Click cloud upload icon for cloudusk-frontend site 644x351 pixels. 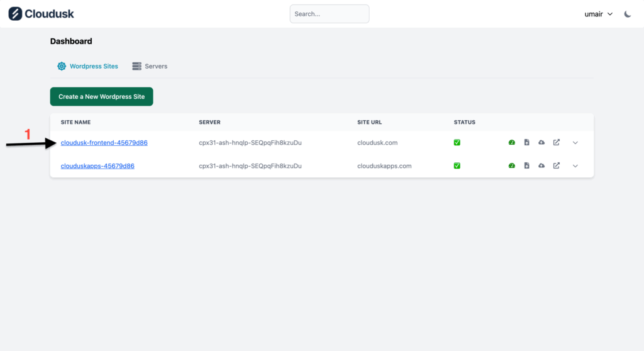541,143
